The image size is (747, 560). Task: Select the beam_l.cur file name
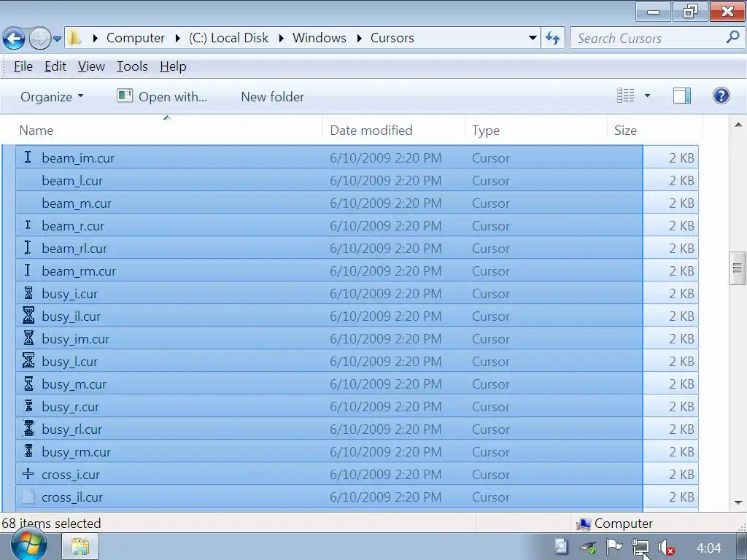tap(72, 181)
